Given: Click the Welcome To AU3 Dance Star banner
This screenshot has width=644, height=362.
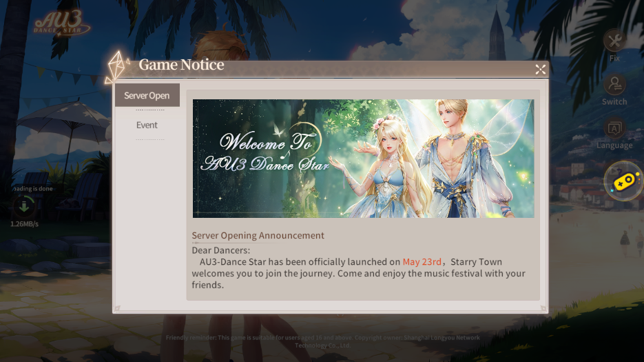Looking at the screenshot, I should click(x=363, y=159).
